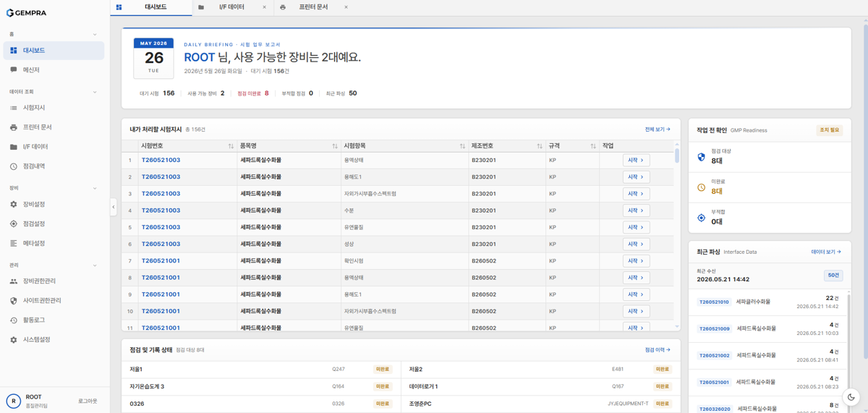Go to 시험지시 sidebar item
This screenshot has height=413, width=868.
54,108
